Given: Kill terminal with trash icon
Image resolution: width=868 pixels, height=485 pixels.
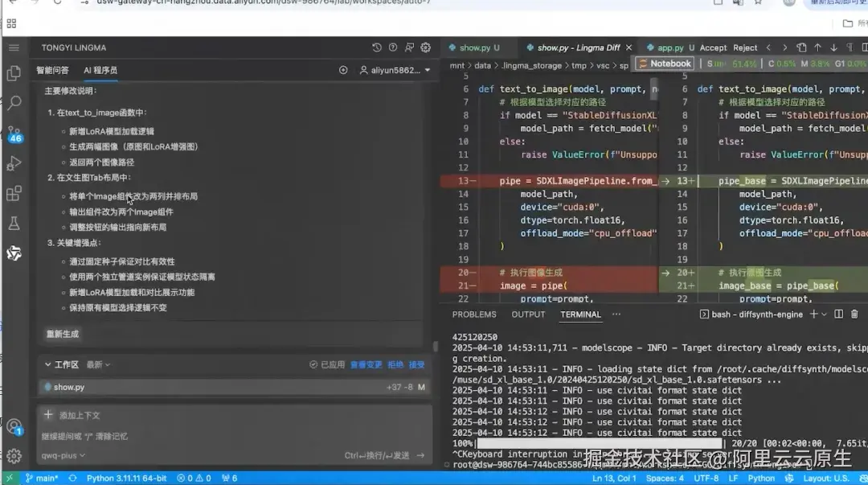Looking at the screenshot, I should click(854, 314).
